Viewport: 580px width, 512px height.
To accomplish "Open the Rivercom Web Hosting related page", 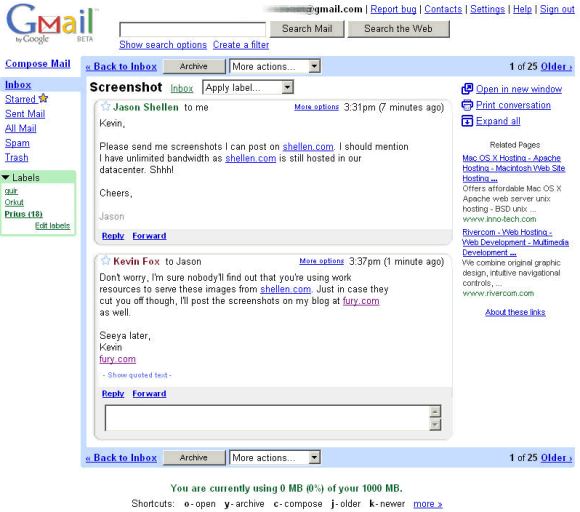I will point(515,242).
